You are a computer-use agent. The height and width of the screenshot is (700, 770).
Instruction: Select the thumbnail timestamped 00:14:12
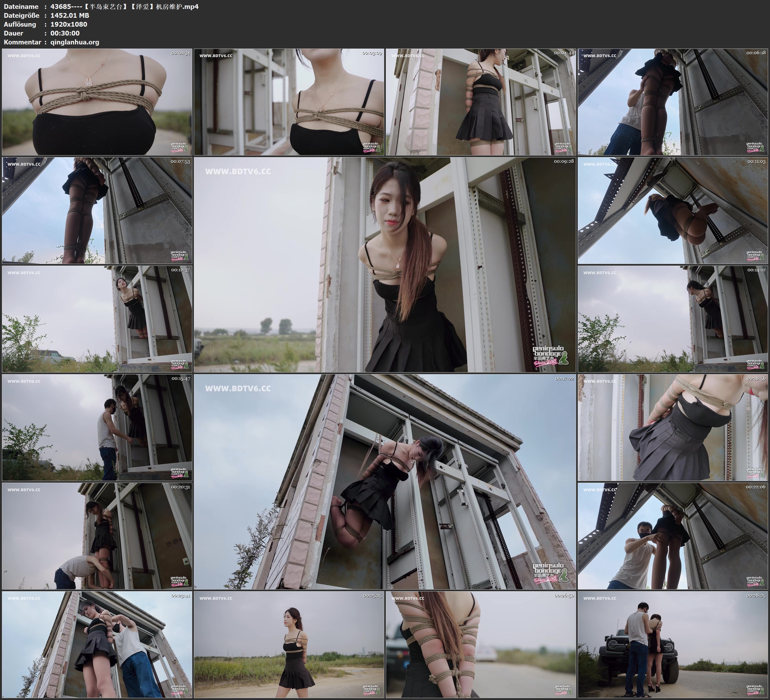tap(673, 319)
